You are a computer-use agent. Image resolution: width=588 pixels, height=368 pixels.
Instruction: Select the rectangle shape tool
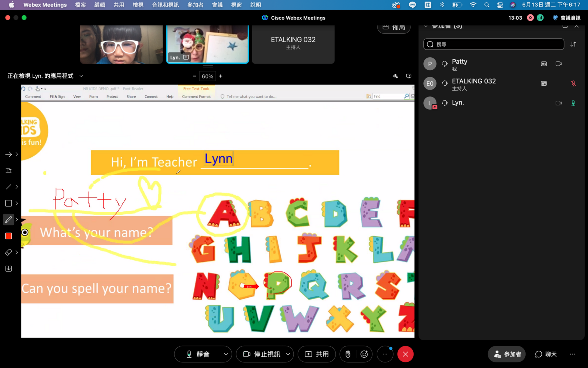click(9, 203)
